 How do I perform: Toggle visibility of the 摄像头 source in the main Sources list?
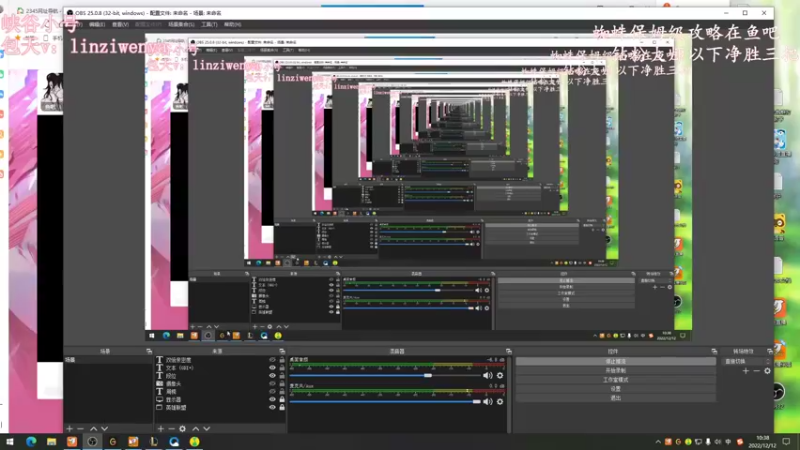(272, 383)
